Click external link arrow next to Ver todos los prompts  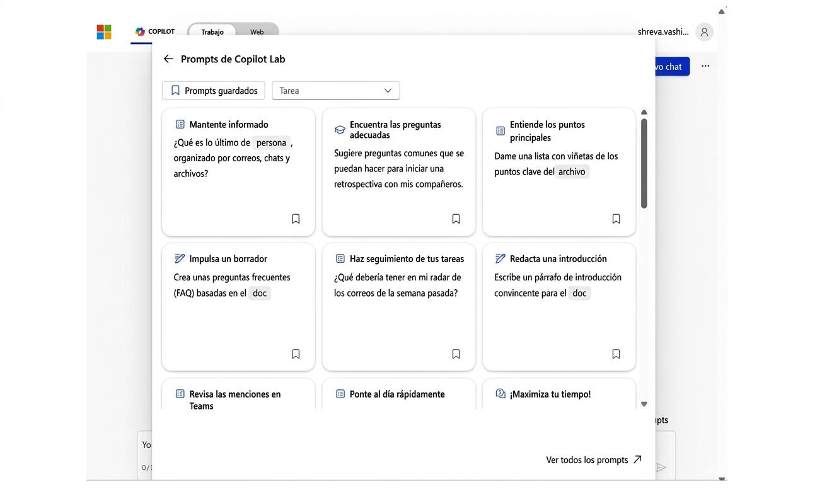[637, 459]
